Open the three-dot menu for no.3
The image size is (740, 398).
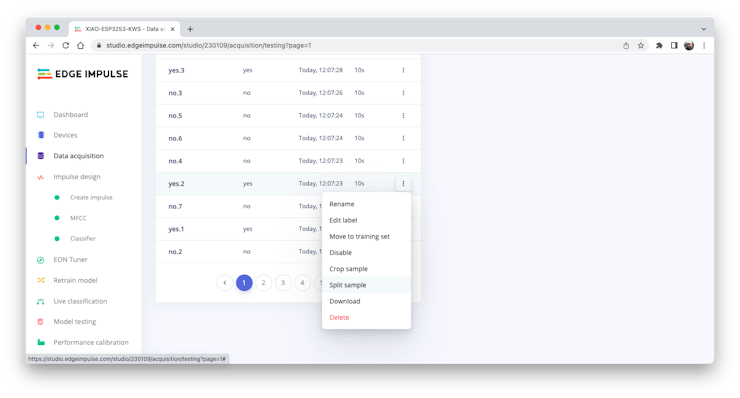click(x=403, y=93)
